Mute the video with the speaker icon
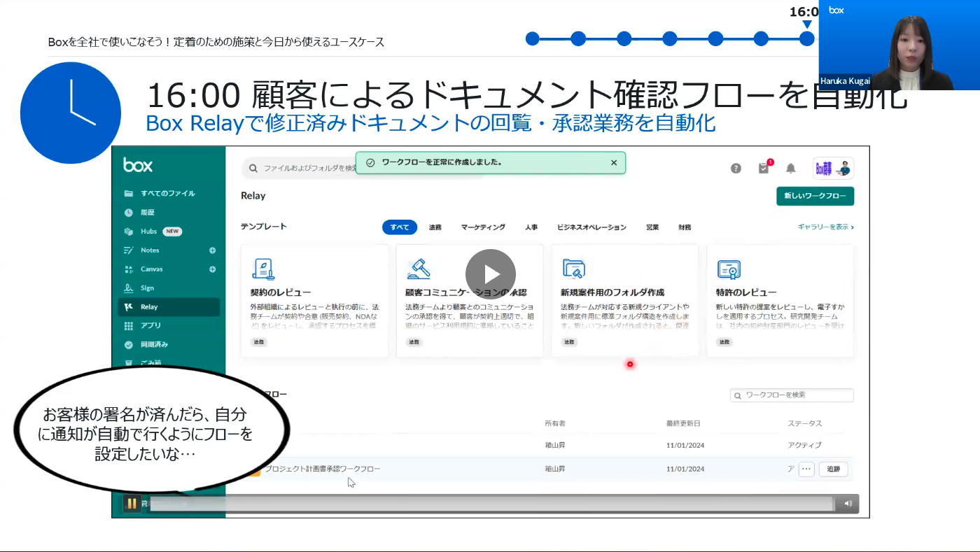Viewport: 980px width, 552px height. [848, 504]
